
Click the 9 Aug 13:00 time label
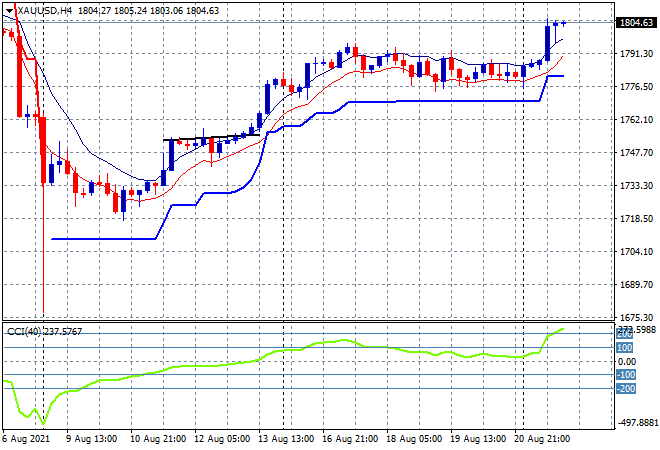coord(91,439)
